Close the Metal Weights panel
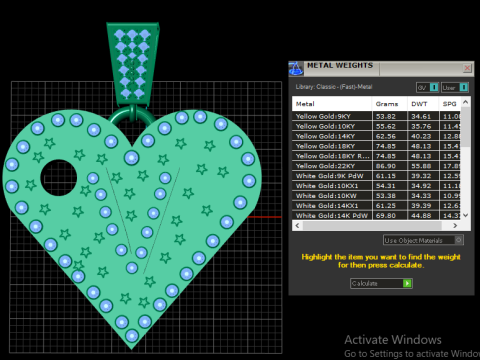This screenshot has width=480, height=360. point(467,68)
